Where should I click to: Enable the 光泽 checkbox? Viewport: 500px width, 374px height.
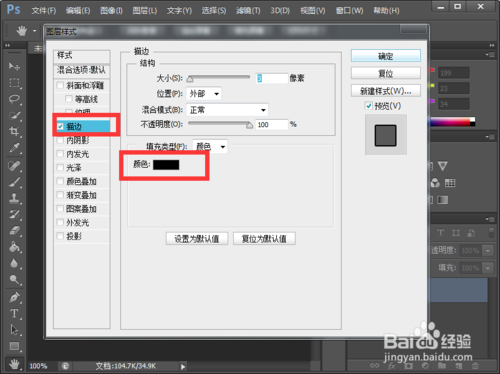(x=60, y=167)
